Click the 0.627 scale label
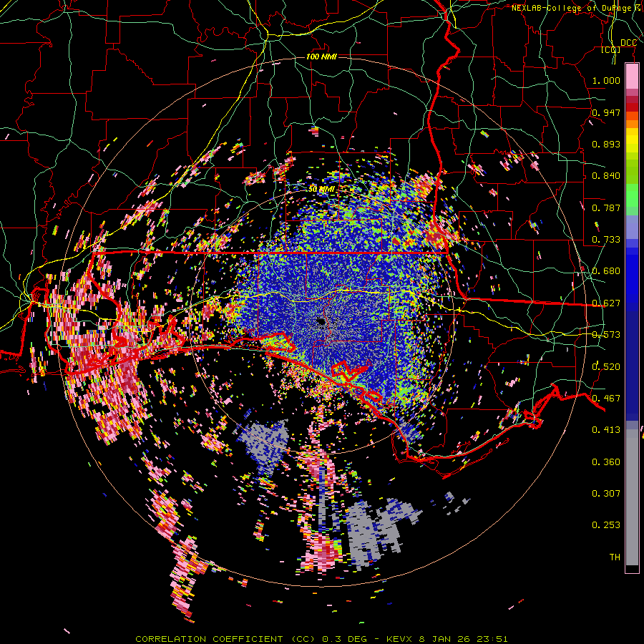644x644 pixels. pyautogui.click(x=606, y=303)
